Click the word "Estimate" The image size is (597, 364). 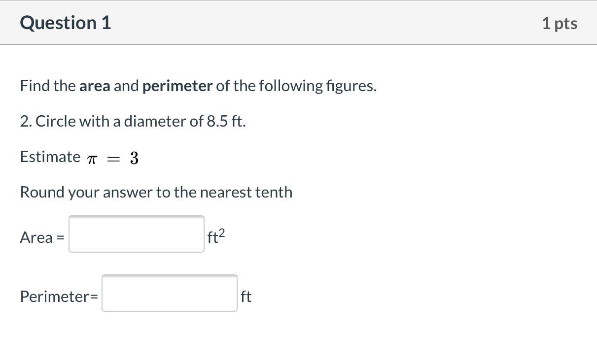[x=50, y=157]
